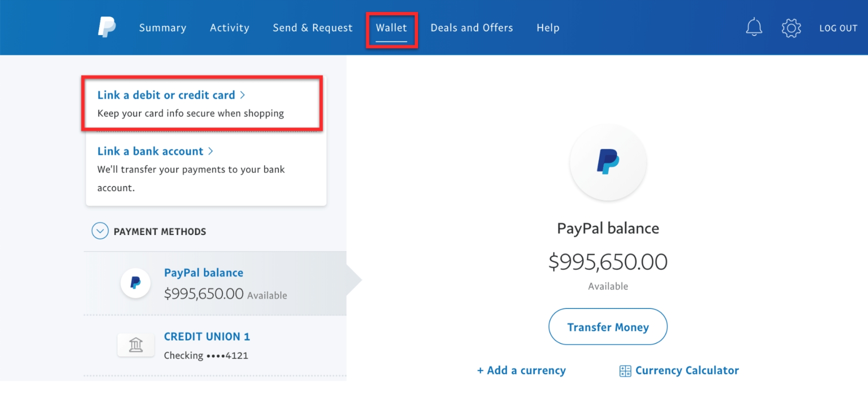Click the large PayPal logo above balance

pyautogui.click(x=608, y=161)
